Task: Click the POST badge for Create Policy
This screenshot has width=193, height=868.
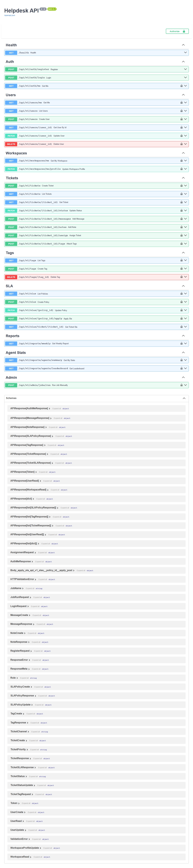Action: tap(11, 302)
